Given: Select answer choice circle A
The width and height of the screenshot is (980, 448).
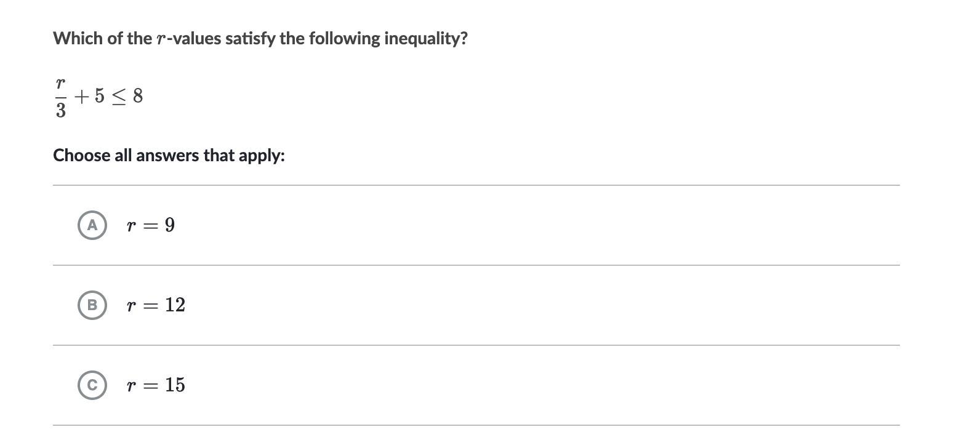Looking at the screenshot, I should pyautogui.click(x=92, y=225).
